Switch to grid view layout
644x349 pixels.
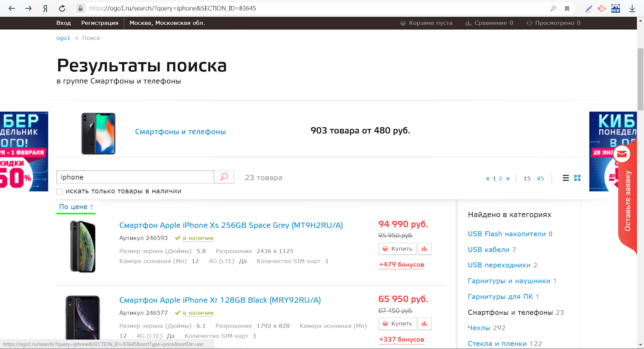[x=577, y=178]
